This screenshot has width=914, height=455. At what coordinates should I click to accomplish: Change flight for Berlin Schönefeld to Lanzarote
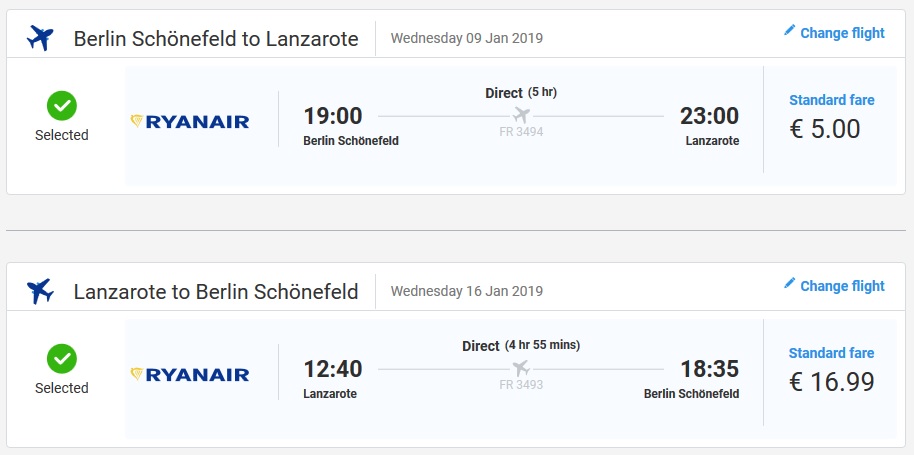(834, 33)
